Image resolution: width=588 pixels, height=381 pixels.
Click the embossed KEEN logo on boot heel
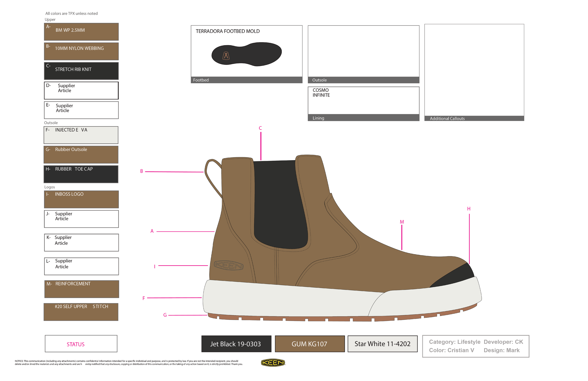(x=229, y=265)
